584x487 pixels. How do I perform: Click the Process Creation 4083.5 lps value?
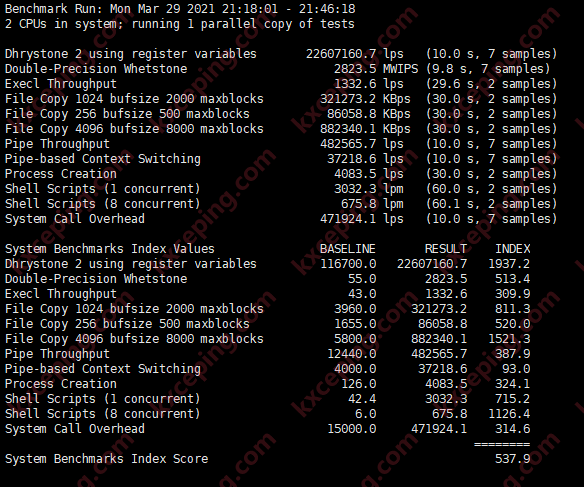(369, 174)
